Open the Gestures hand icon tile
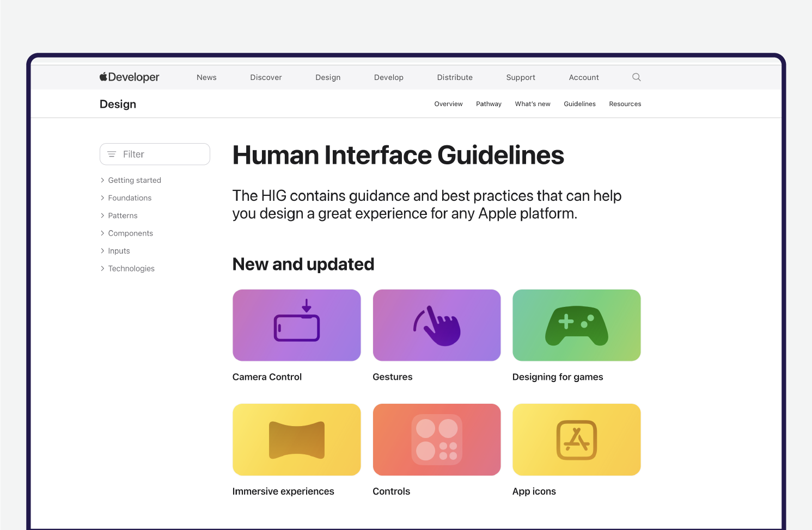Viewport: 812px width, 530px height. tap(436, 325)
